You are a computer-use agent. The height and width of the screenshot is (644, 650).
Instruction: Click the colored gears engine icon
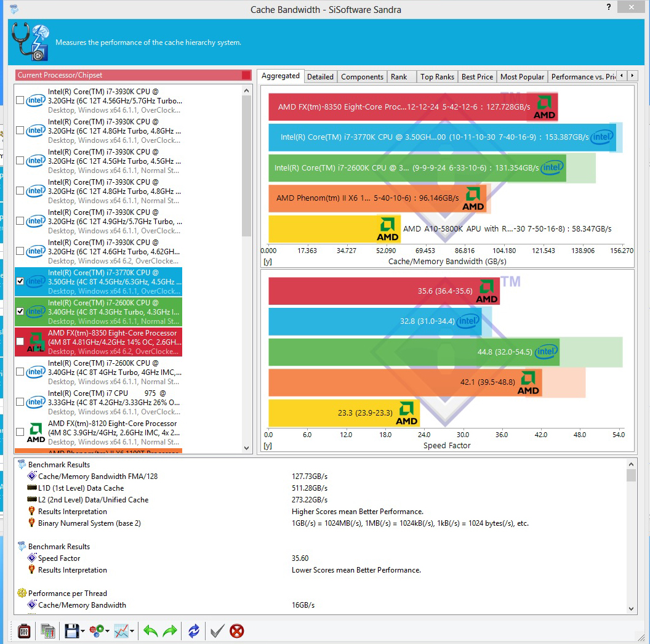coord(97,631)
